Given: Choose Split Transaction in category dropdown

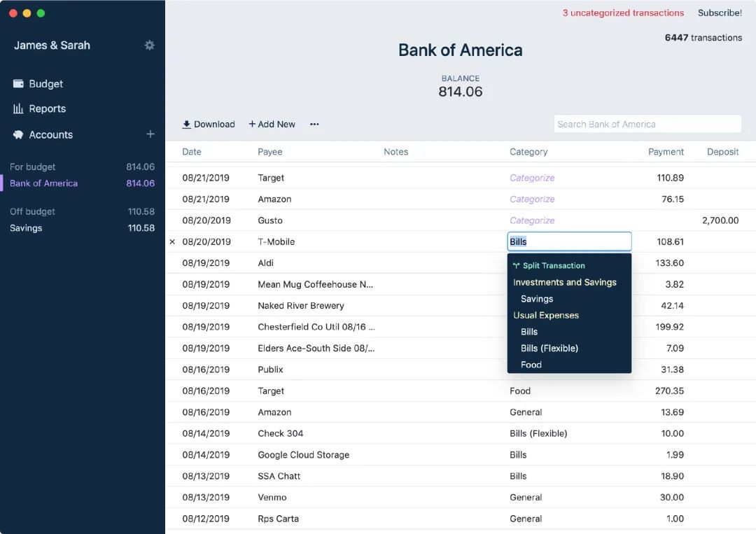Looking at the screenshot, I should click(x=553, y=266).
